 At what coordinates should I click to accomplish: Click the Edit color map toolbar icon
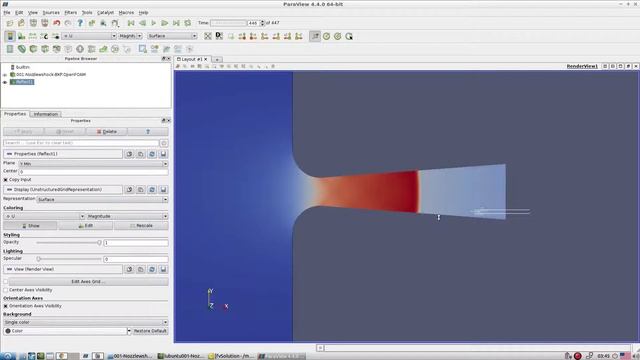click(21, 36)
